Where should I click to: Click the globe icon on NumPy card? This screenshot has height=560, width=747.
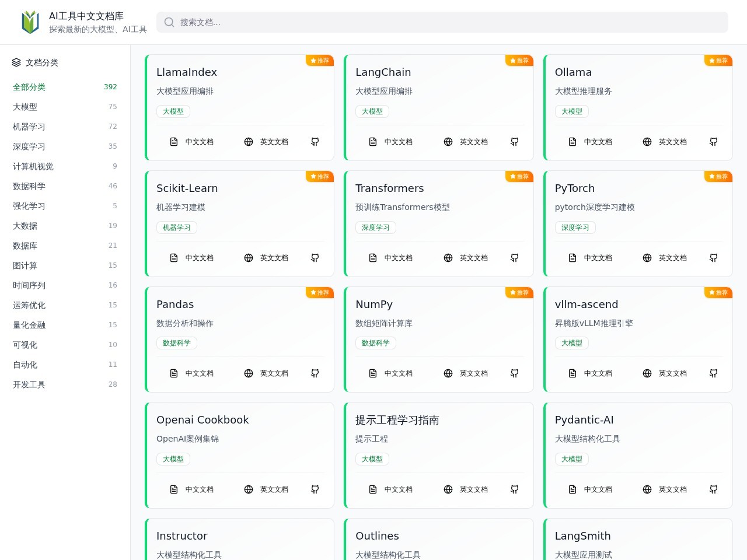point(448,373)
